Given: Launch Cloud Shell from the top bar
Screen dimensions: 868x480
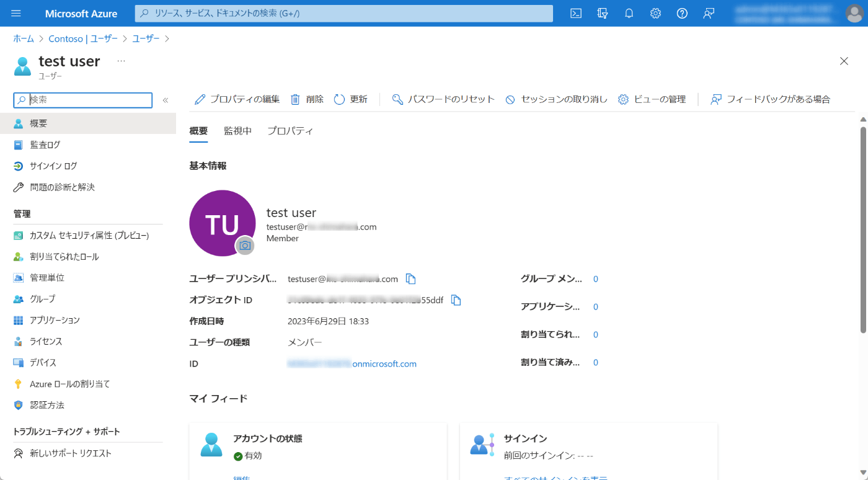Looking at the screenshot, I should [x=576, y=13].
